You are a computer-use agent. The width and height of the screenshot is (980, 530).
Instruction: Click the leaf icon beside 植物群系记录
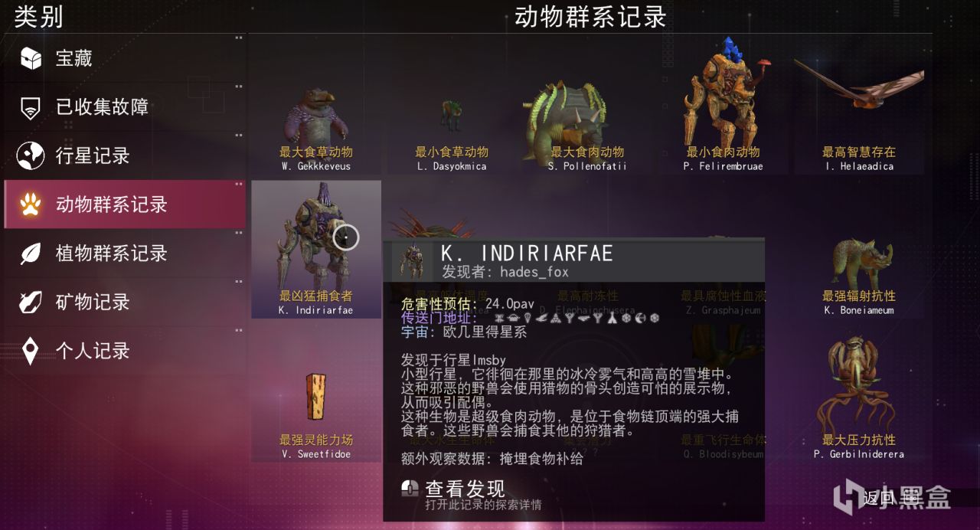click(31, 254)
